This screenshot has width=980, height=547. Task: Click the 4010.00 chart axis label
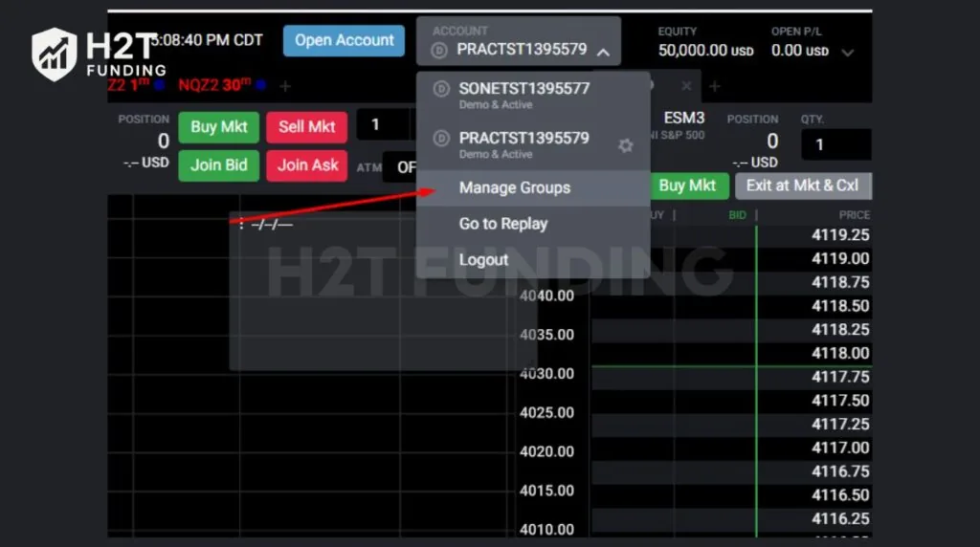(x=546, y=530)
